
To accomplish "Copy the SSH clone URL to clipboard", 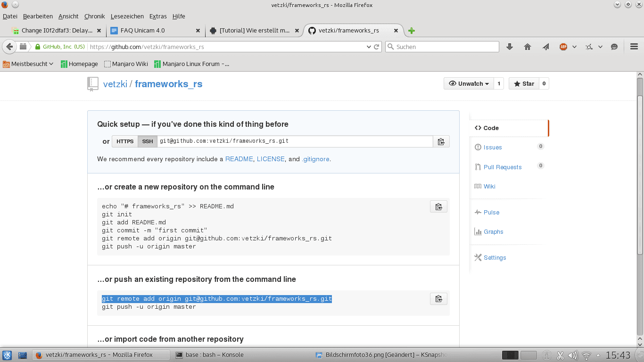I will coord(441,141).
